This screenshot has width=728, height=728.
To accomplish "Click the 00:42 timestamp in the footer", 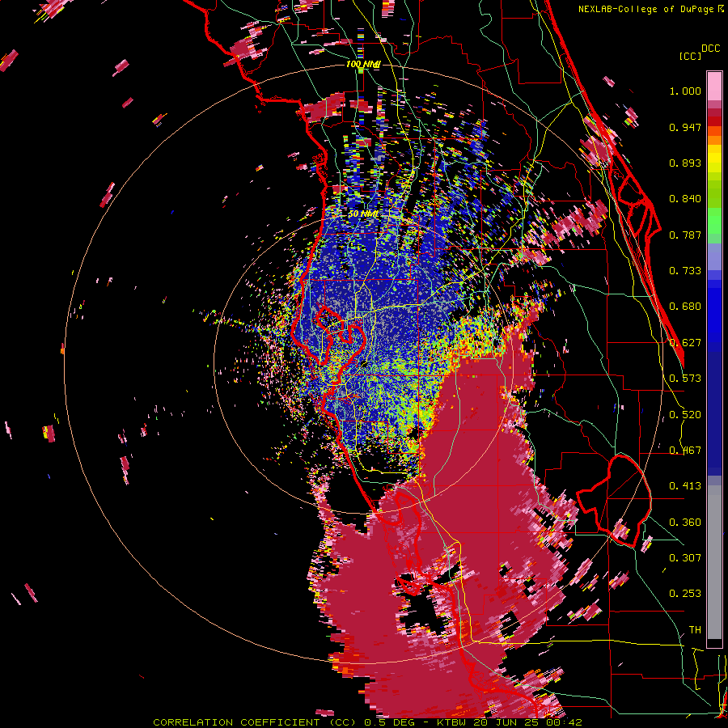I will [564, 722].
